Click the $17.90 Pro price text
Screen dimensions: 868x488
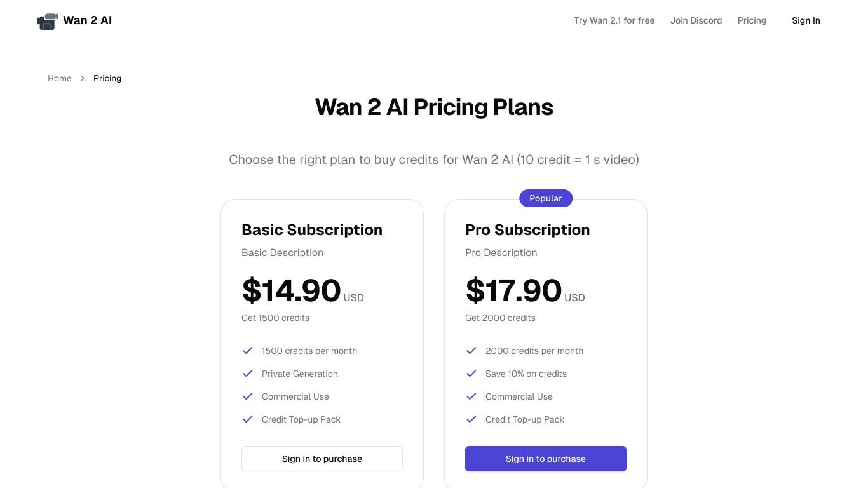[x=513, y=290]
